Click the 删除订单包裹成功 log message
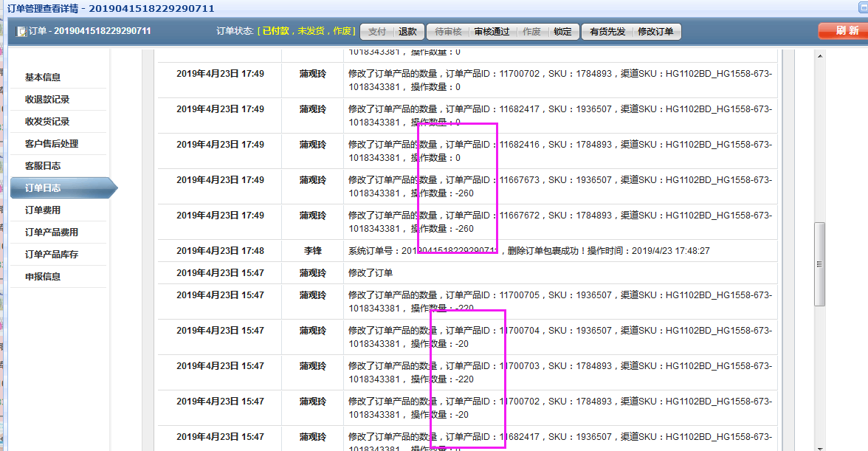 [x=528, y=251]
